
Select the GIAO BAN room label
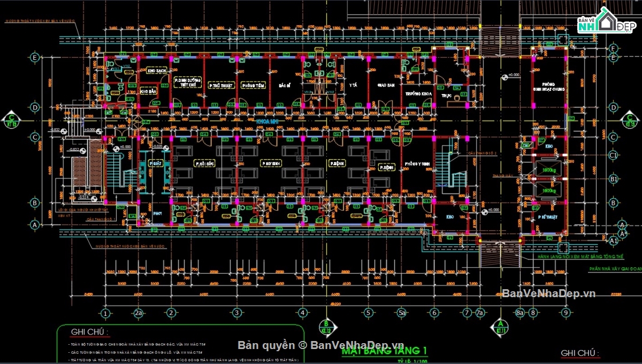point(386,85)
